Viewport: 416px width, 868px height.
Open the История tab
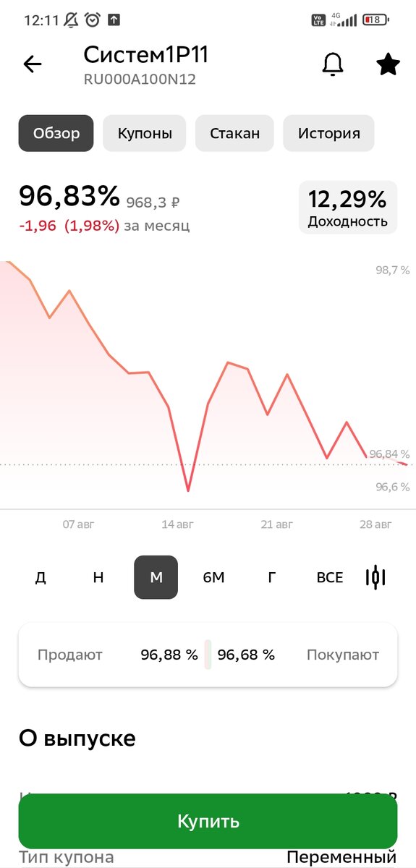pyautogui.click(x=329, y=133)
